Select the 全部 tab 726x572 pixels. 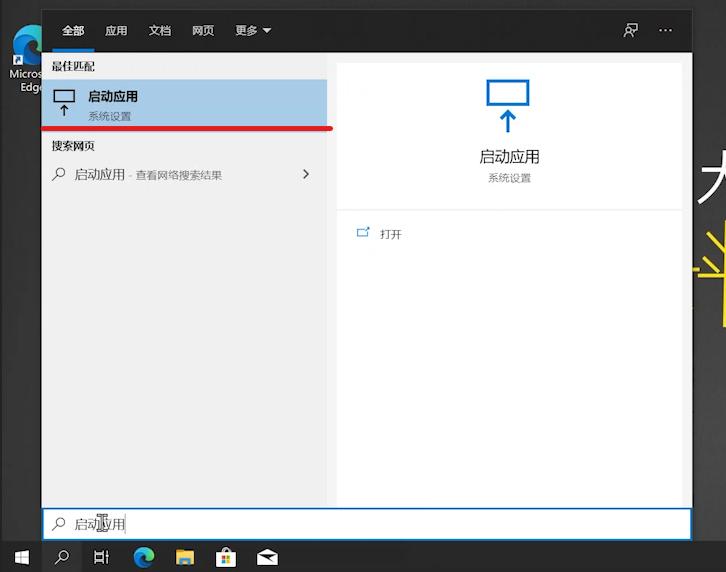(x=73, y=31)
